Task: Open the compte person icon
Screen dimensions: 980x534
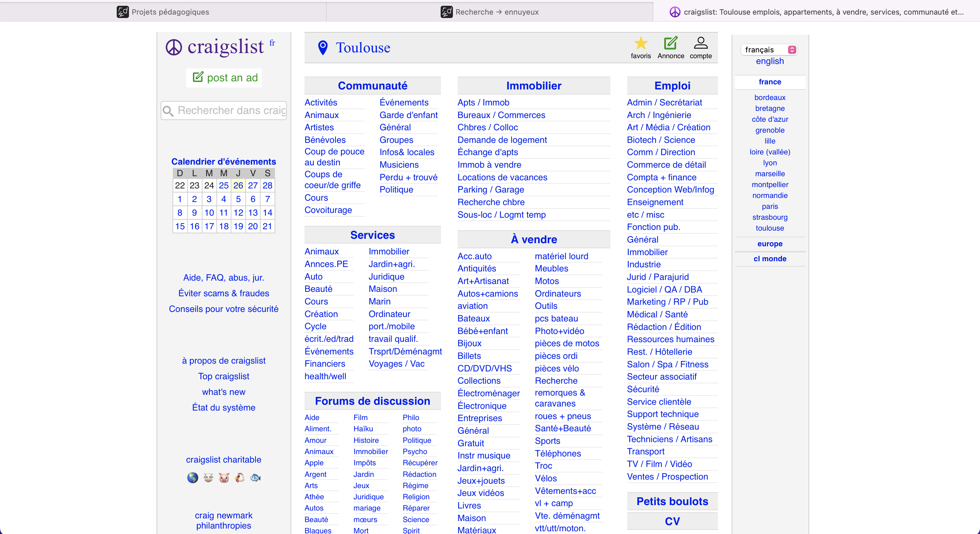Action: click(700, 43)
